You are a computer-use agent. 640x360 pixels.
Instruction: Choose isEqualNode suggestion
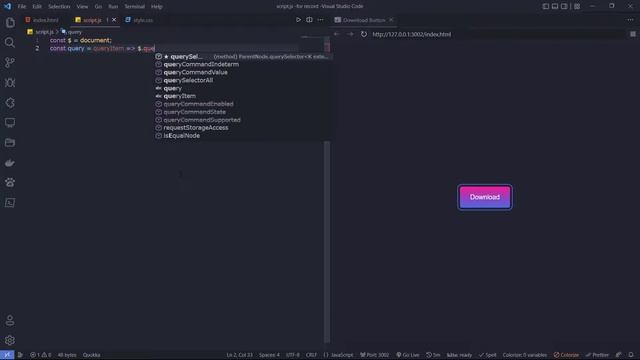(243, 136)
